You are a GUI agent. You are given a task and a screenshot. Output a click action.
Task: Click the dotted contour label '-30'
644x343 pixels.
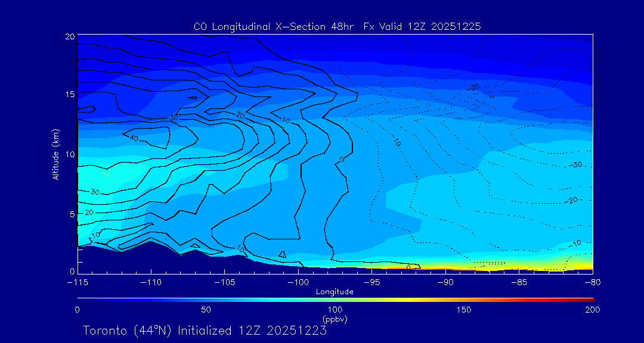point(575,164)
